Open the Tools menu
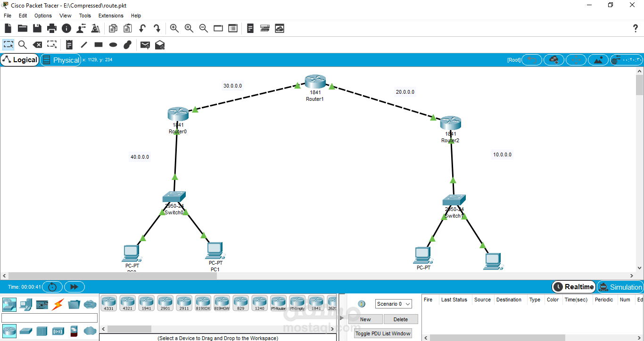644x341 pixels. (x=85, y=16)
